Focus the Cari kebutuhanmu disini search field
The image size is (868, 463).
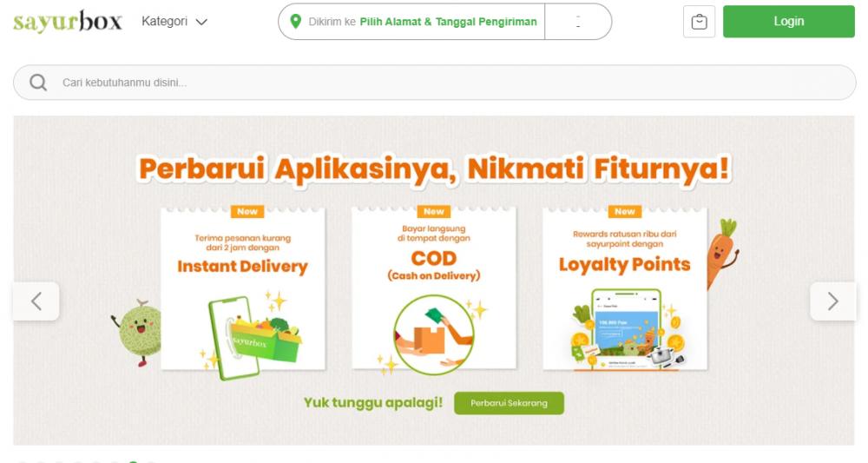[x=435, y=83]
